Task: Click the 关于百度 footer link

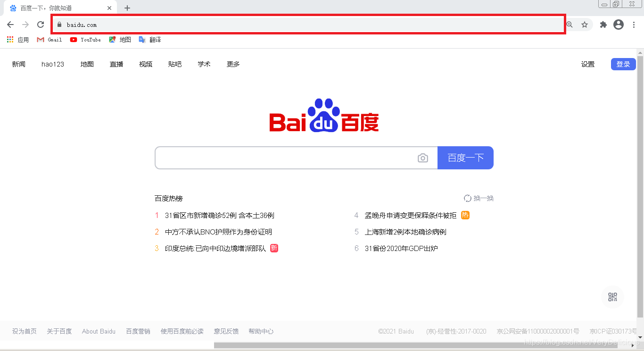Action: (x=59, y=331)
